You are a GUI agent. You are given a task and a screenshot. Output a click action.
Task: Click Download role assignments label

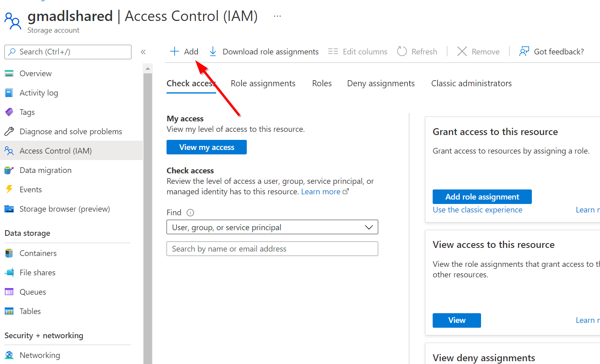pyautogui.click(x=271, y=52)
